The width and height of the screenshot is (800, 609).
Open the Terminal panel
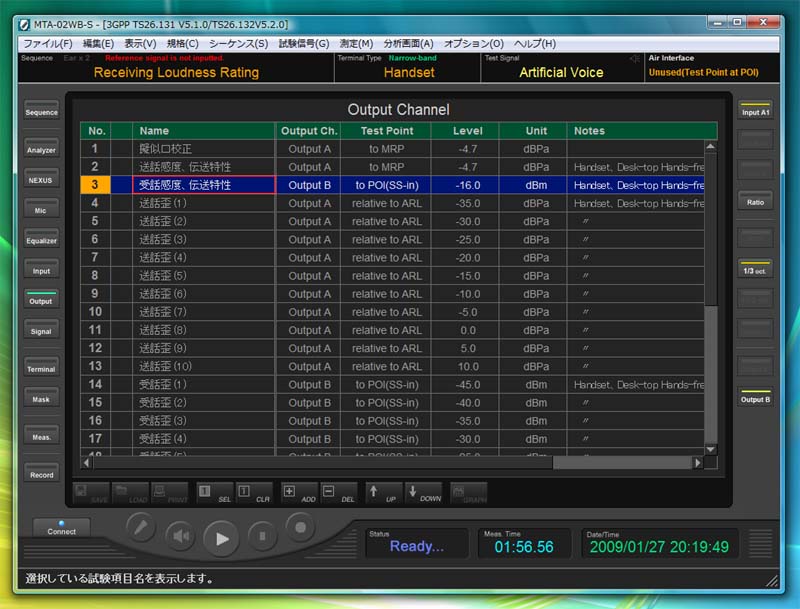point(41,367)
